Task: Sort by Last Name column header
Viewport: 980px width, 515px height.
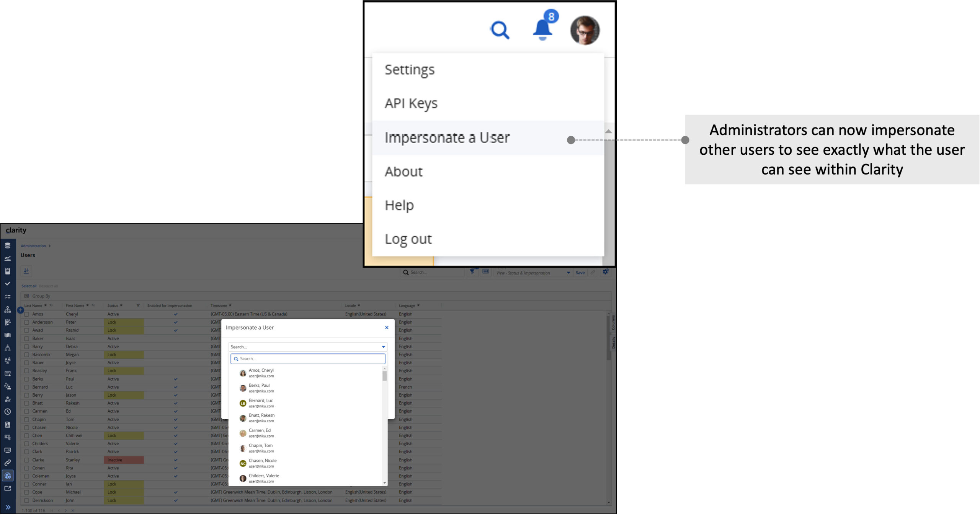Action: [x=33, y=306]
